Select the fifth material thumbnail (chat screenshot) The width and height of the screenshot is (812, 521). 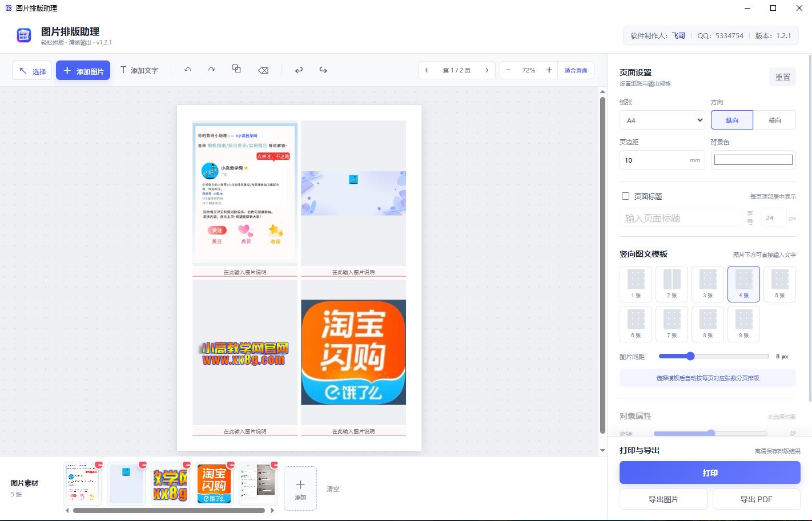coord(258,484)
